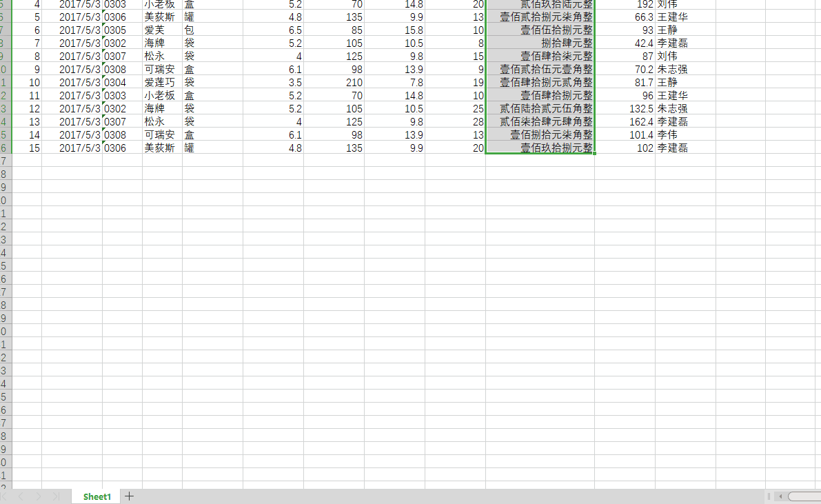Select the unit cell 包

point(212,30)
